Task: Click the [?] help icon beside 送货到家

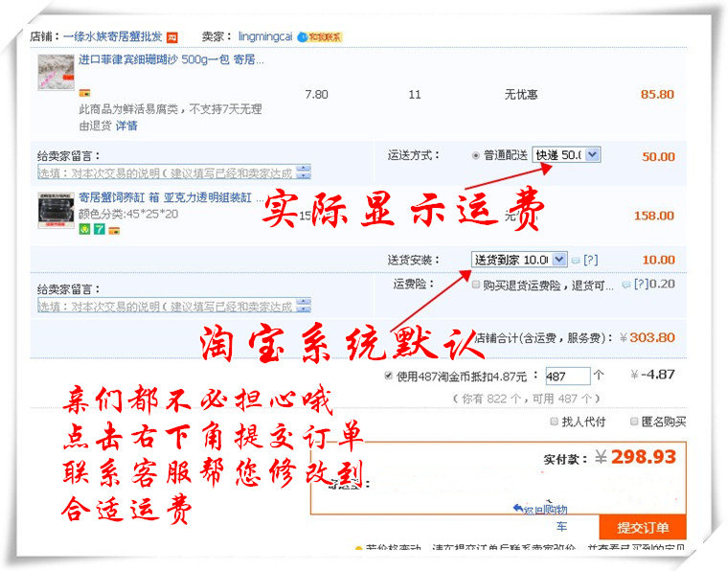Action: (x=590, y=260)
